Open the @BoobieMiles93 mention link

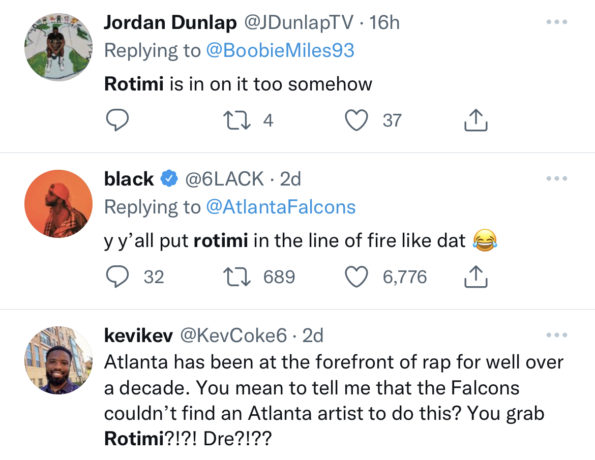tap(280, 50)
